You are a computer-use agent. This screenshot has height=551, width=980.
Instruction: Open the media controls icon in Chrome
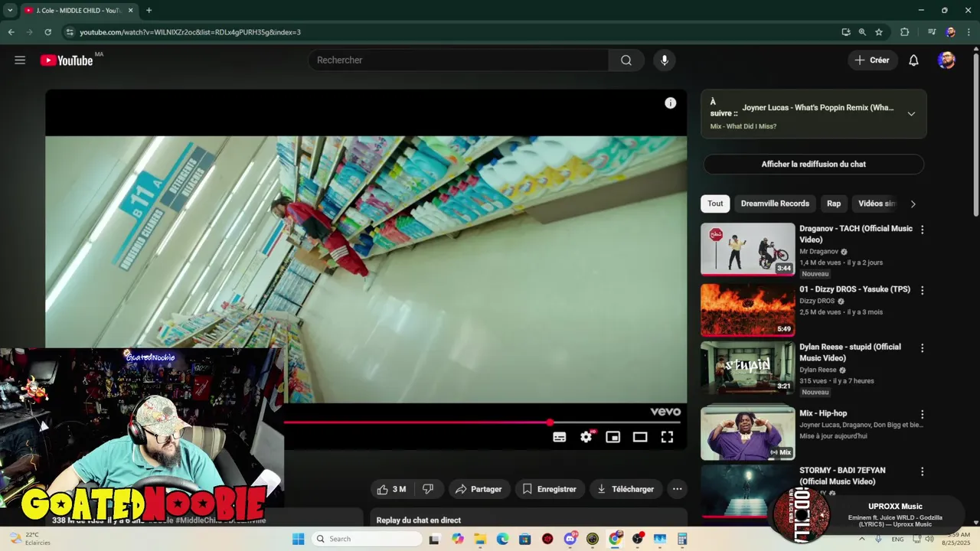(x=932, y=32)
